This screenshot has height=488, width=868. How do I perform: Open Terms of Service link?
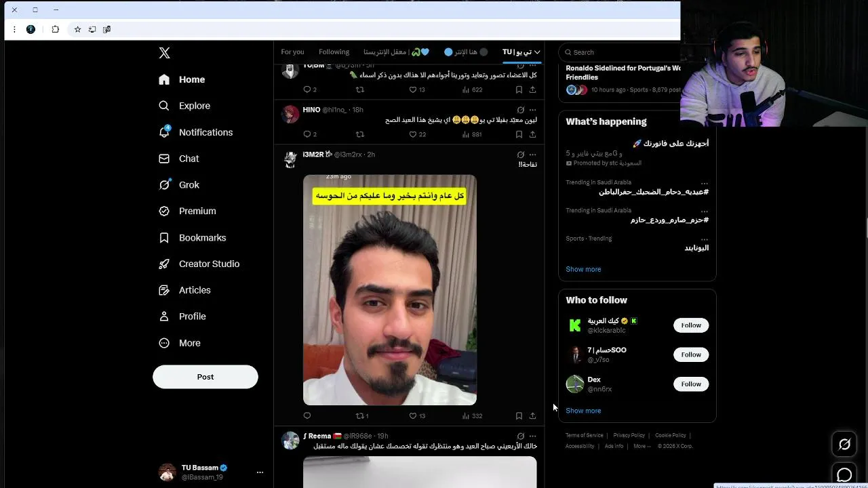click(x=585, y=435)
